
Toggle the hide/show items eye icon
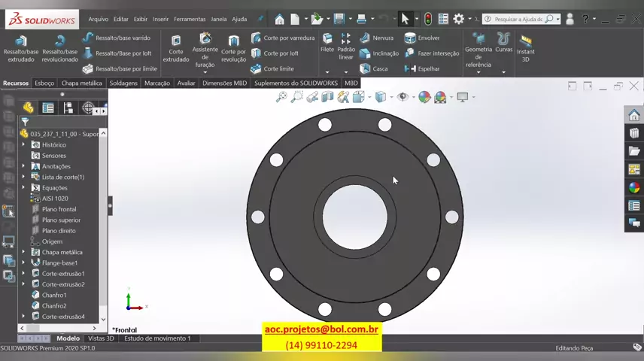402,97
